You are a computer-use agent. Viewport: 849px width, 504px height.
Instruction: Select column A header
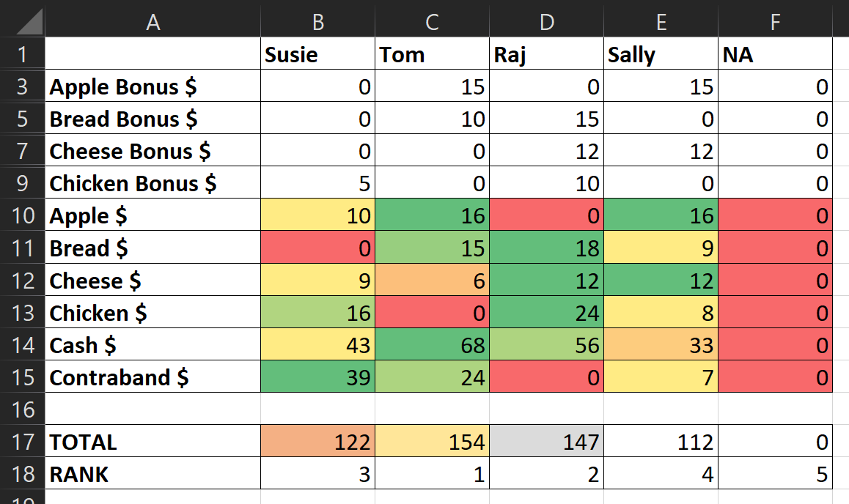pos(152,22)
